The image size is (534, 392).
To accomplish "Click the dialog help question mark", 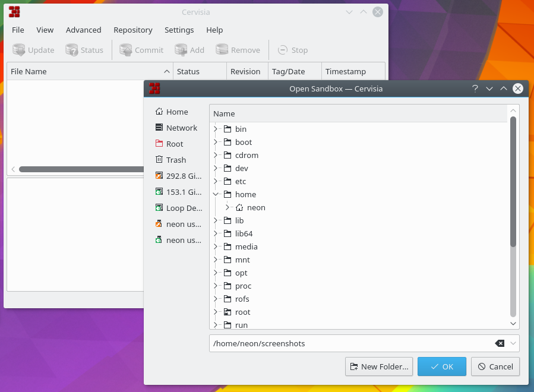I will click(475, 88).
